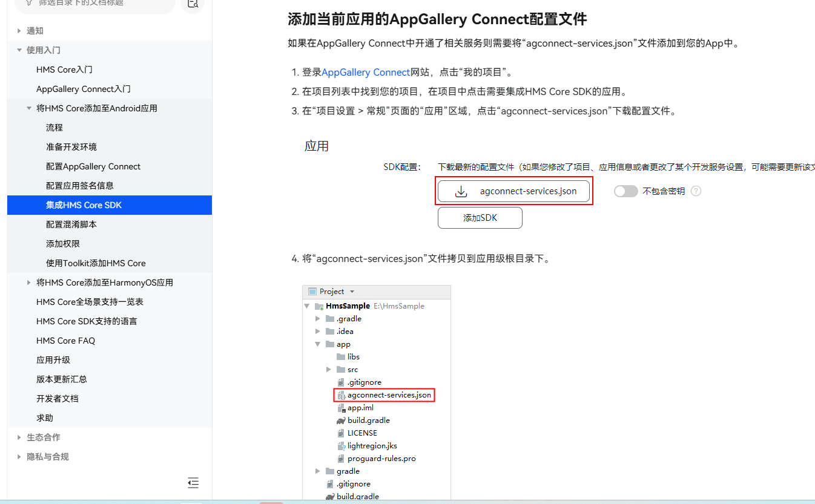Open the document search icon beside the filter box
Screen dimensions: 815x504
pyautogui.click(x=193, y=4)
